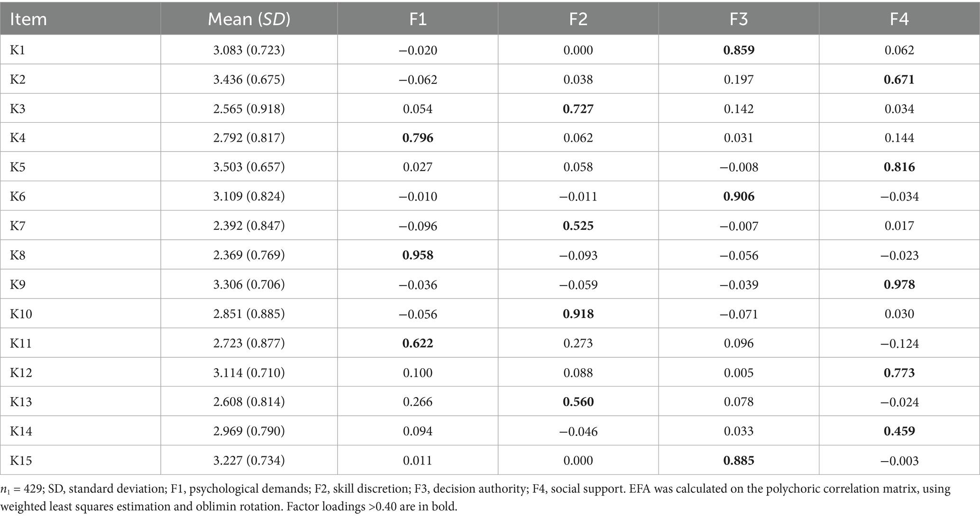Click the F1 column header
Screen dimensions: 980x517
pos(418,19)
